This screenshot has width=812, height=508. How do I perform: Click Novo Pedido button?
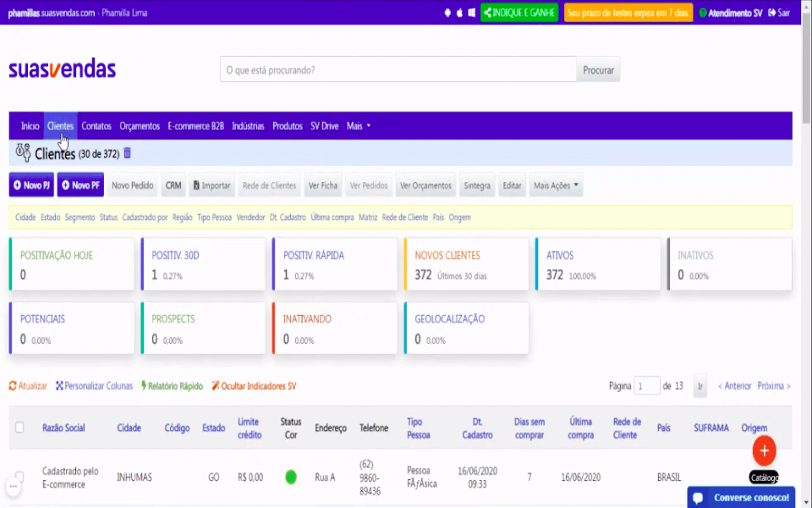pyautogui.click(x=133, y=185)
